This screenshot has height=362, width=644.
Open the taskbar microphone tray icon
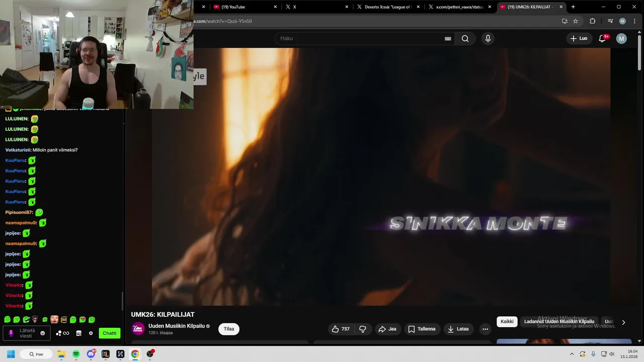[593, 354]
